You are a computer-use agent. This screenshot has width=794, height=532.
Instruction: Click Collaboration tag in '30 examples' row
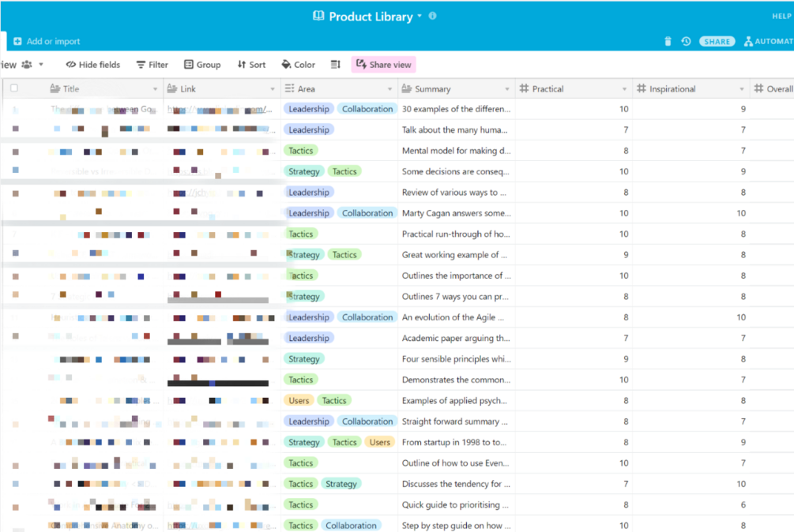click(x=367, y=109)
